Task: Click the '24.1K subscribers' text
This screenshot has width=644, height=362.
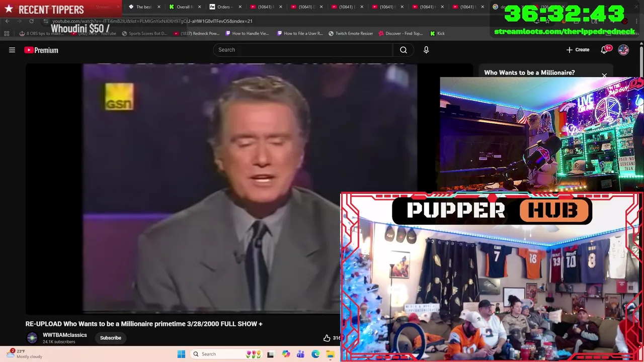Action: point(59,342)
